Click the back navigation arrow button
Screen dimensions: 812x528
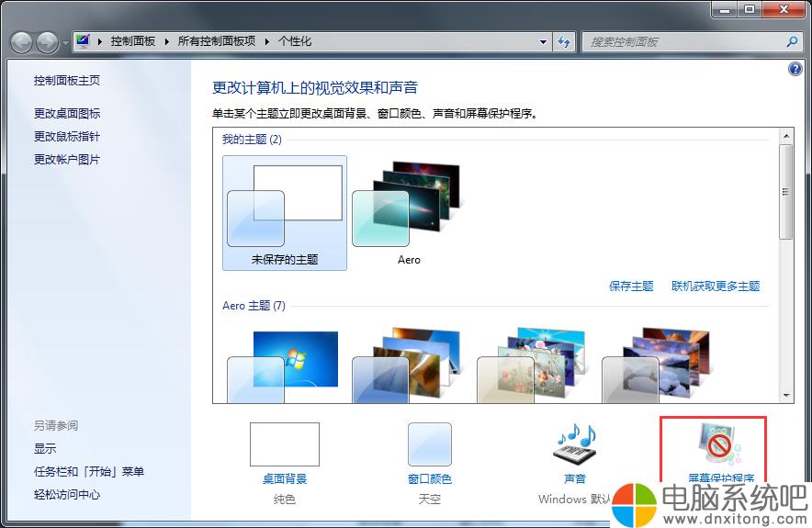pyautogui.click(x=22, y=42)
